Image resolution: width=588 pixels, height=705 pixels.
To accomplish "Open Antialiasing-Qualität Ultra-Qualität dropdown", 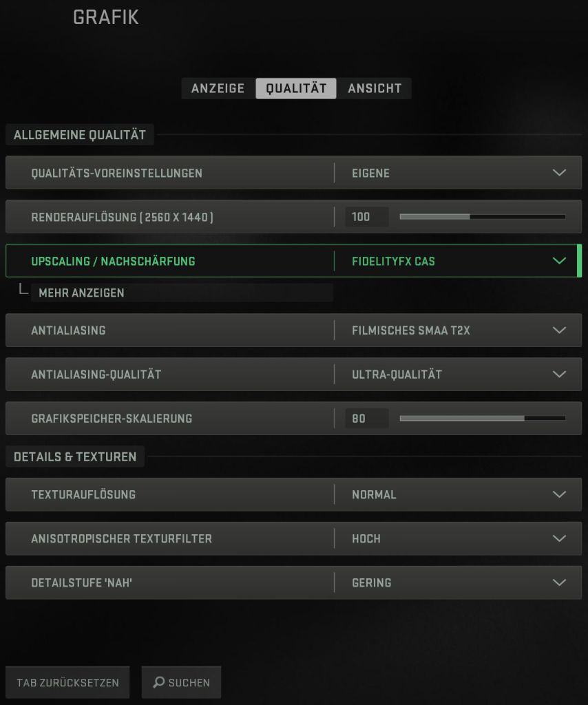I will [x=458, y=374].
